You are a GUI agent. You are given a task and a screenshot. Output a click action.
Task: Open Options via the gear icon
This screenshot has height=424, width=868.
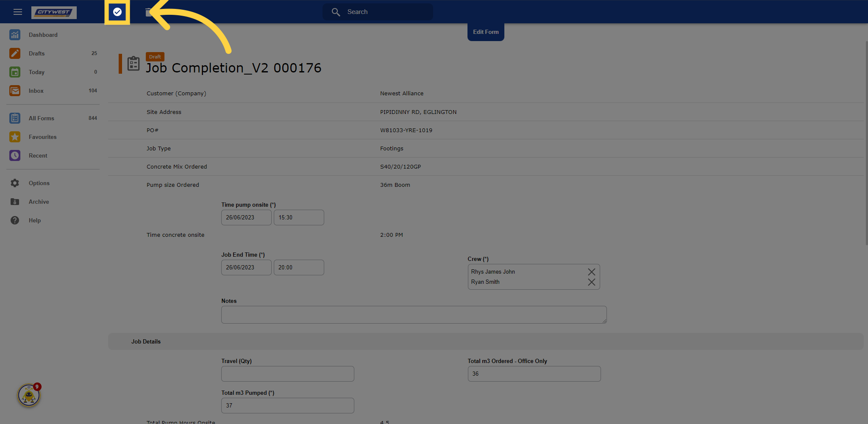click(x=39, y=183)
